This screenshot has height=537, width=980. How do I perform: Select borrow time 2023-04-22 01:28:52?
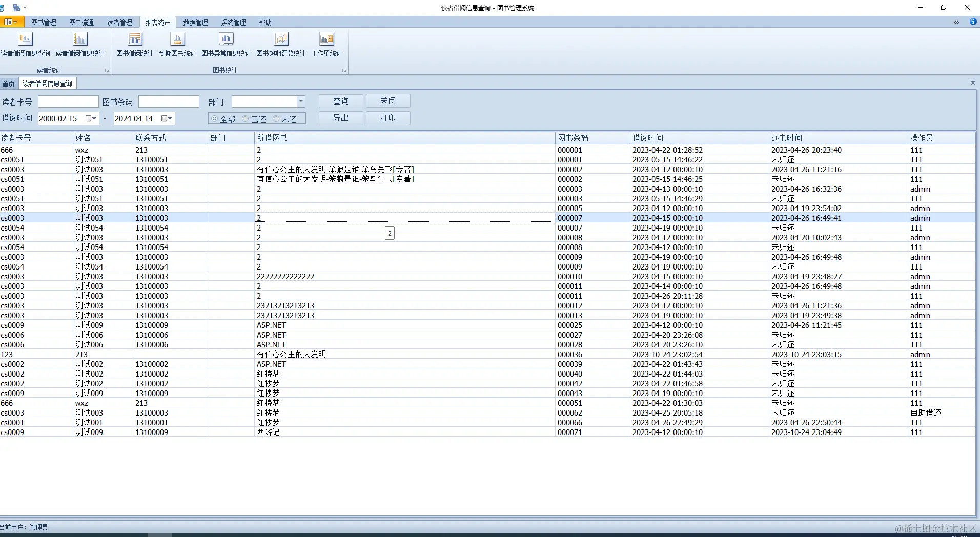click(x=700, y=150)
